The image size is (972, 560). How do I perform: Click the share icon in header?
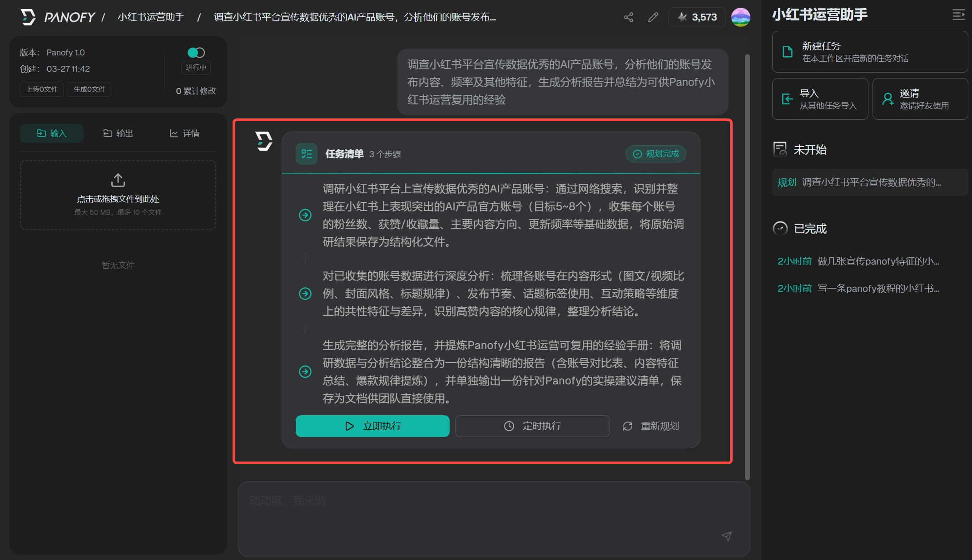click(x=629, y=17)
